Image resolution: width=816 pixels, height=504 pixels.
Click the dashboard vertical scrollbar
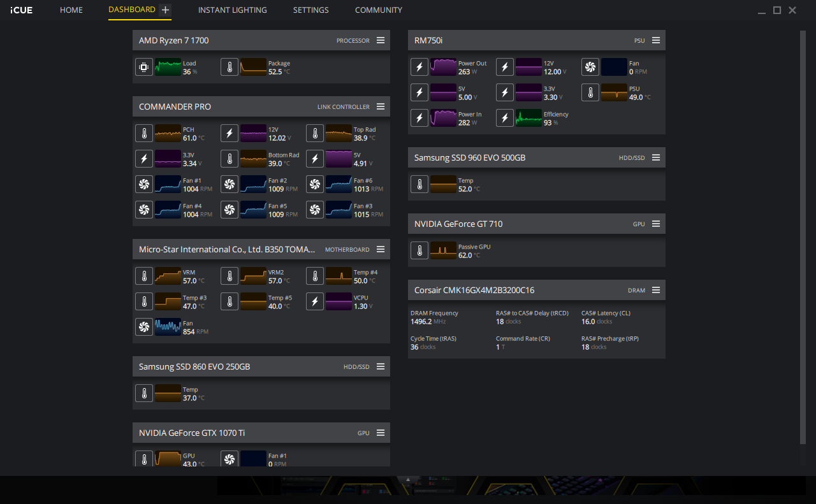(x=803, y=237)
